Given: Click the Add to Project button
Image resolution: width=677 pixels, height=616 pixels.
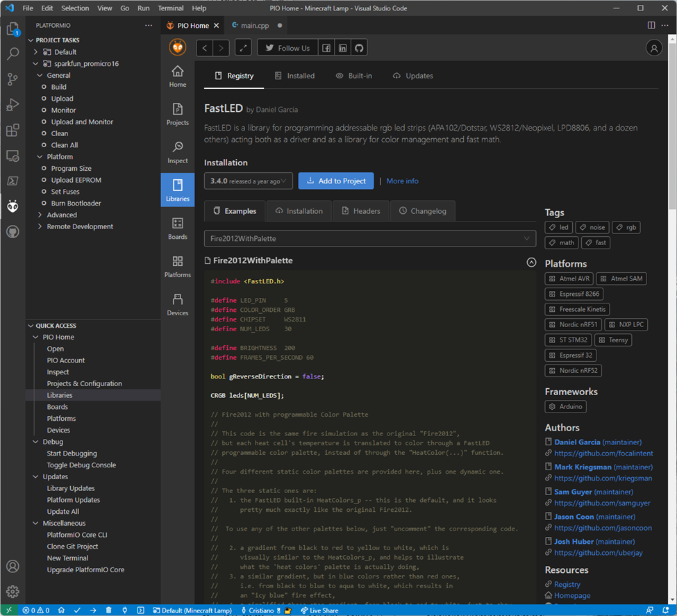Looking at the screenshot, I should coord(336,181).
